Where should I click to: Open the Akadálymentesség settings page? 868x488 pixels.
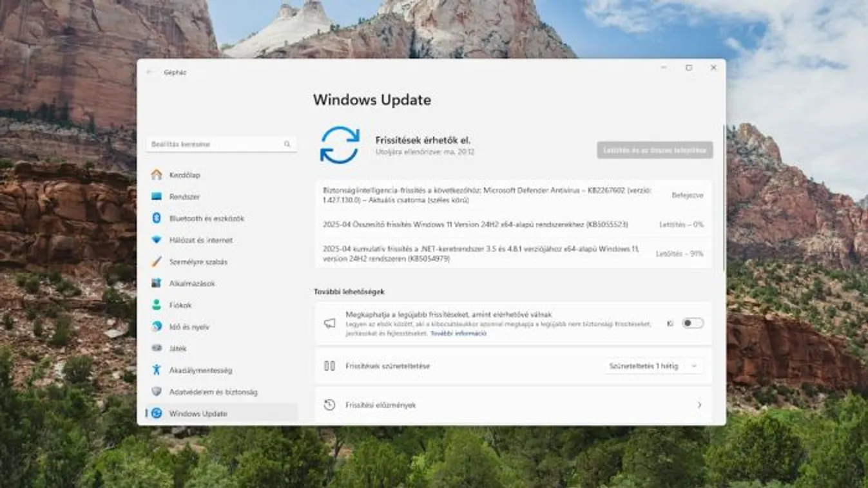[x=221, y=370]
